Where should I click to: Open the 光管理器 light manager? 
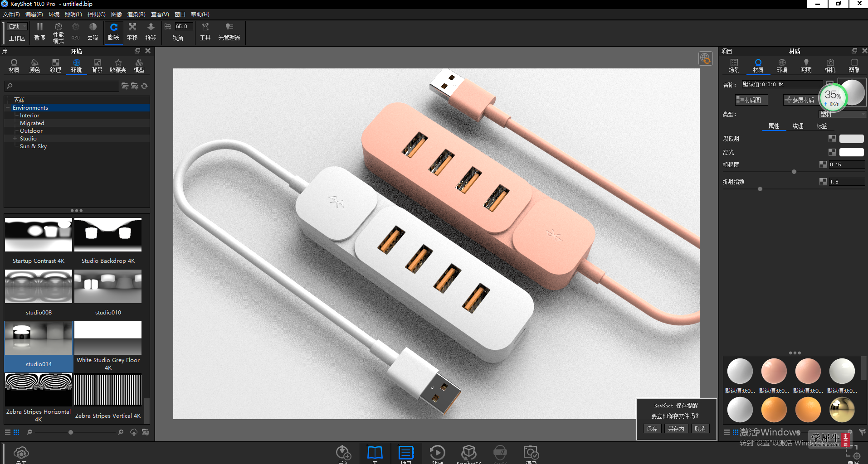point(229,32)
